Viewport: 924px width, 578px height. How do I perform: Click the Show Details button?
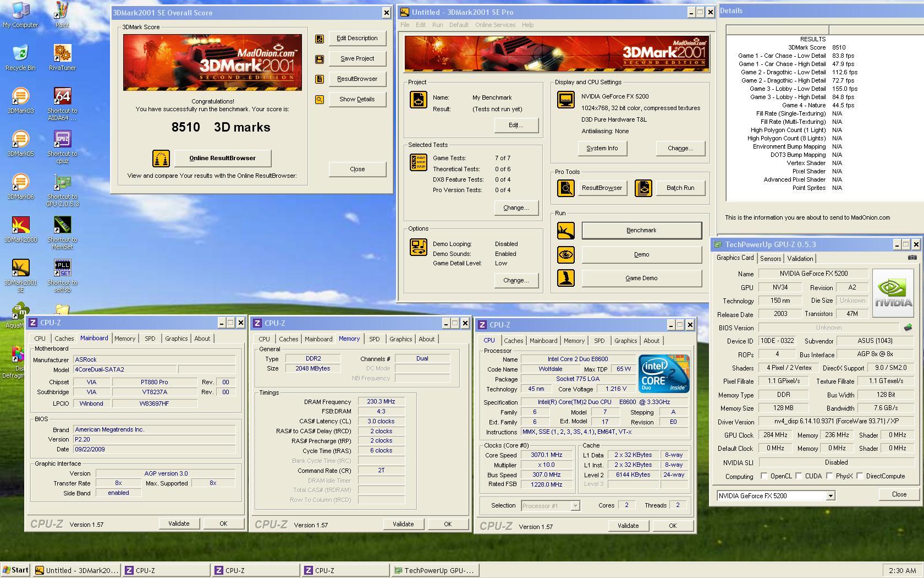(357, 100)
